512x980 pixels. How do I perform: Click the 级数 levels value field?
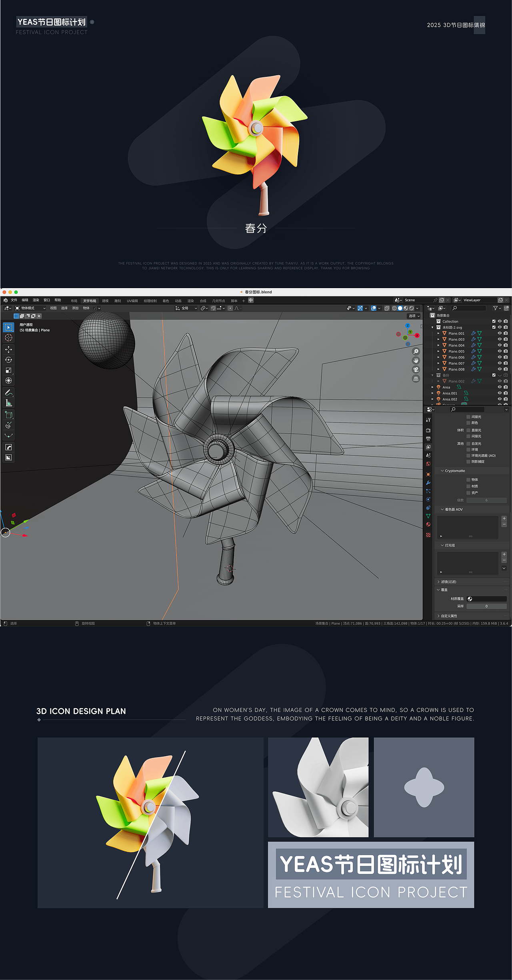pyautogui.click(x=486, y=500)
